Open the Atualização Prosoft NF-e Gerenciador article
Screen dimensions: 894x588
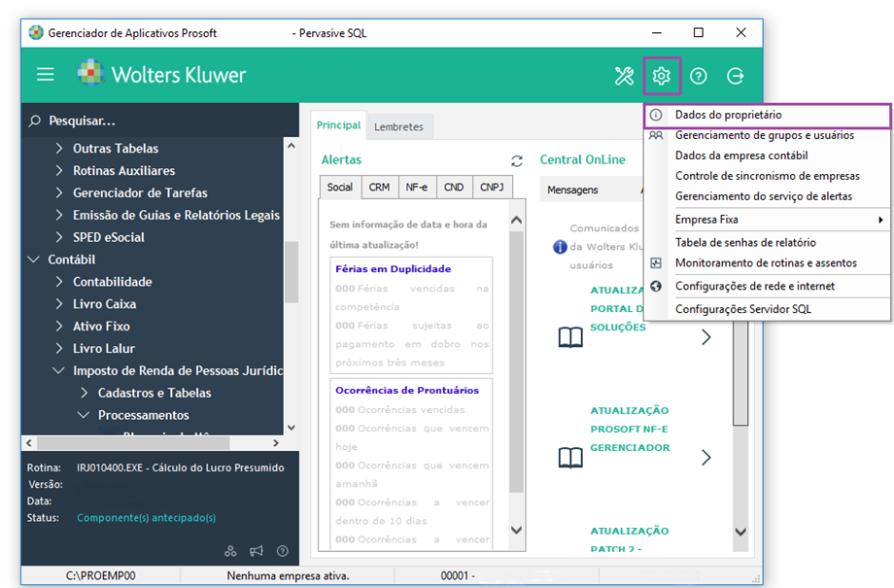[x=630, y=429]
